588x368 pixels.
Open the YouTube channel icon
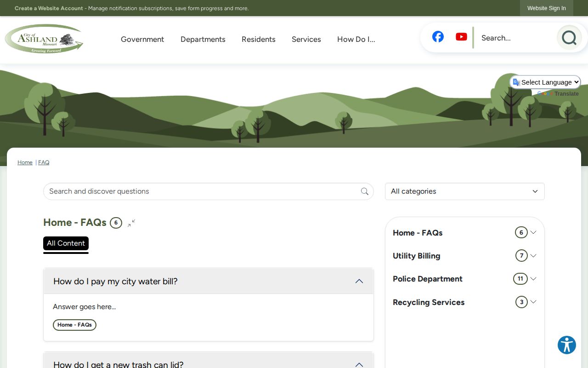coord(461,37)
